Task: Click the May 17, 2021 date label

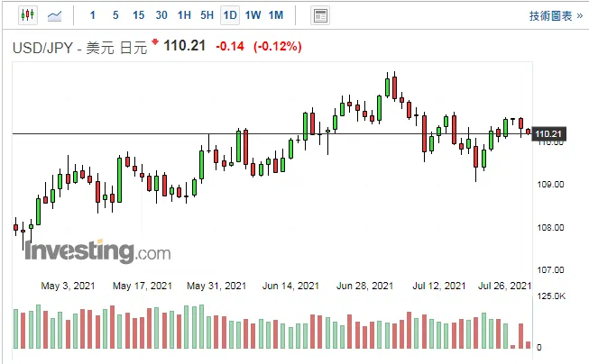Action: tap(143, 286)
